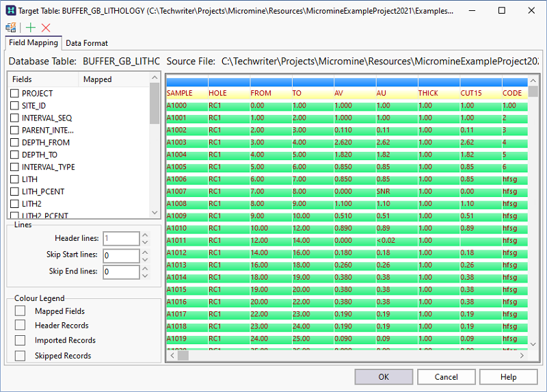Check the INTERVAL_TYPE checkbox
Screen dimensions: 547x392
pyautogui.click(x=14, y=167)
